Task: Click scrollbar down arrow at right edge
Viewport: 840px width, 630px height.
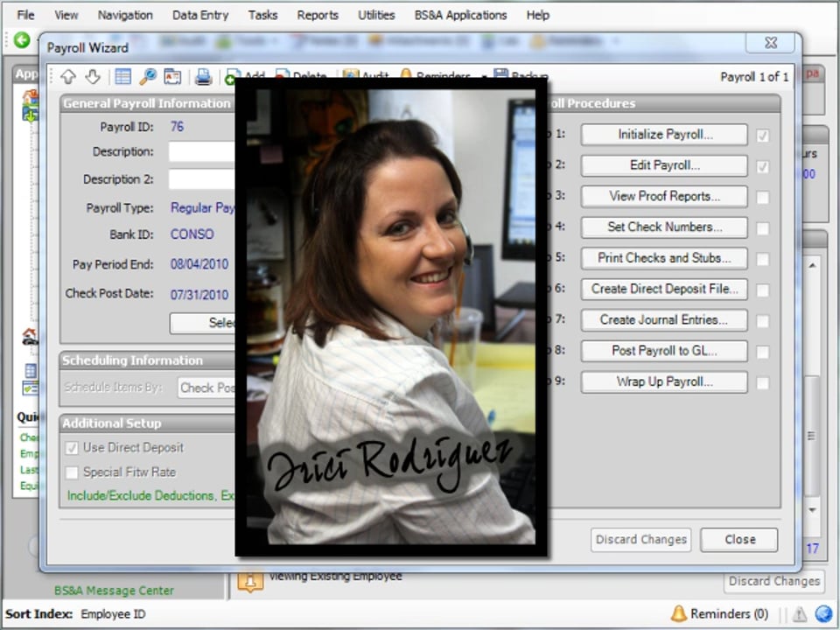Action: (813, 509)
